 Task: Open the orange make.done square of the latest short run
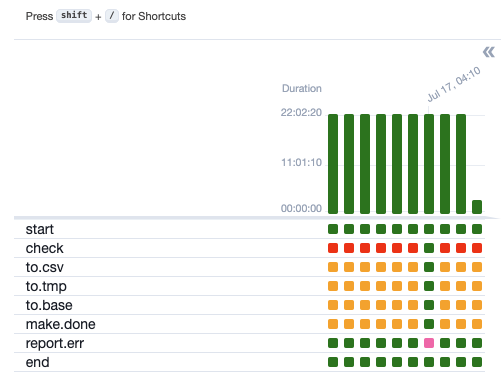pos(477,324)
